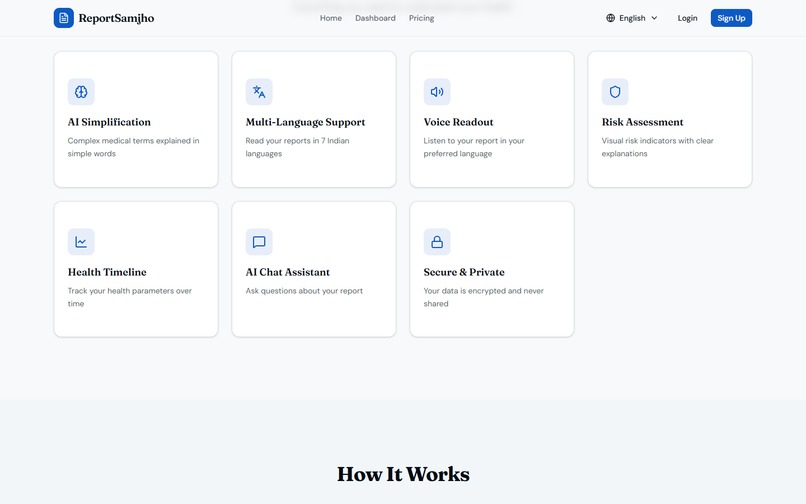Select the AI Chat Assistant card title
806x504 pixels.
288,272
